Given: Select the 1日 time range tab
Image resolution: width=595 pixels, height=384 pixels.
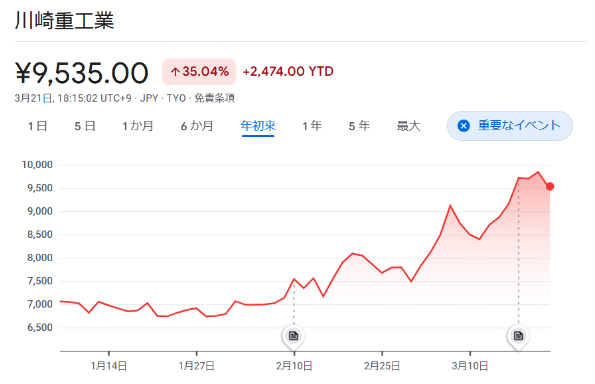Looking at the screenshot, I should (x=38, y=126).
